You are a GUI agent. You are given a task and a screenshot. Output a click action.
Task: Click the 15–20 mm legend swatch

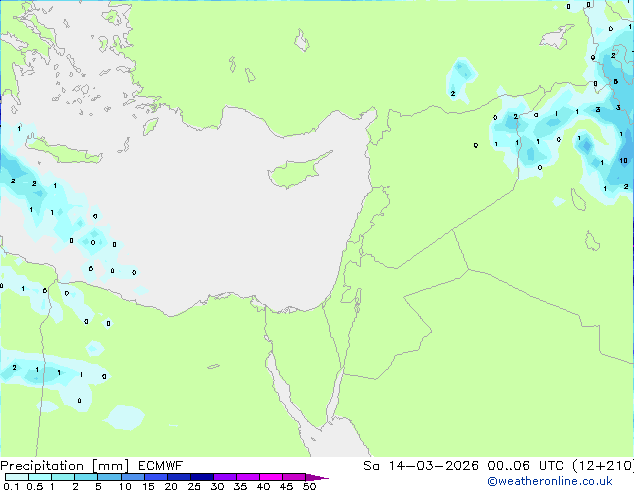[155, 477]
